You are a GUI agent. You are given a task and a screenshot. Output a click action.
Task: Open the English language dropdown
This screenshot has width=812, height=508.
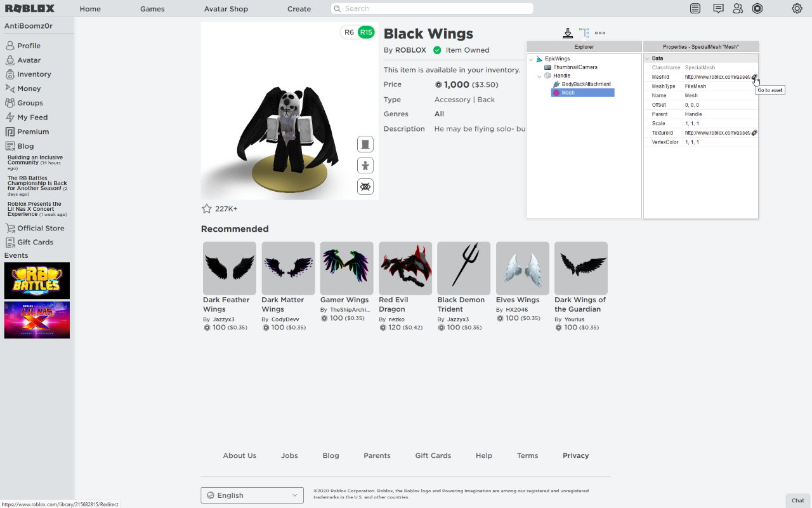pos(252,495)
